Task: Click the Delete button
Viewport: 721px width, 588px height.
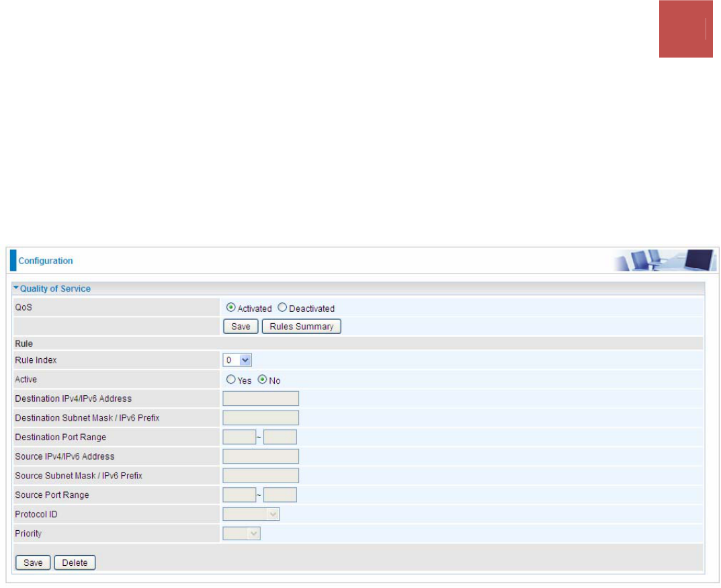Action: 75,562
